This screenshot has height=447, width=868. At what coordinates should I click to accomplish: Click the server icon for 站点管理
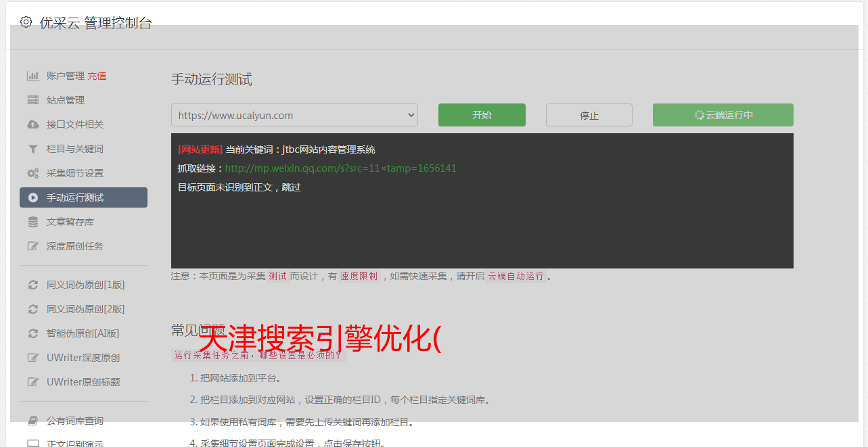pyautogui.click(x=32, y=100)
